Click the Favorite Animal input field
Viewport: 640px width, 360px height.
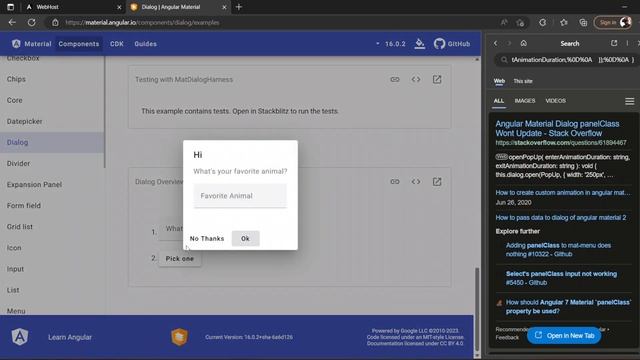pos(240,196)
